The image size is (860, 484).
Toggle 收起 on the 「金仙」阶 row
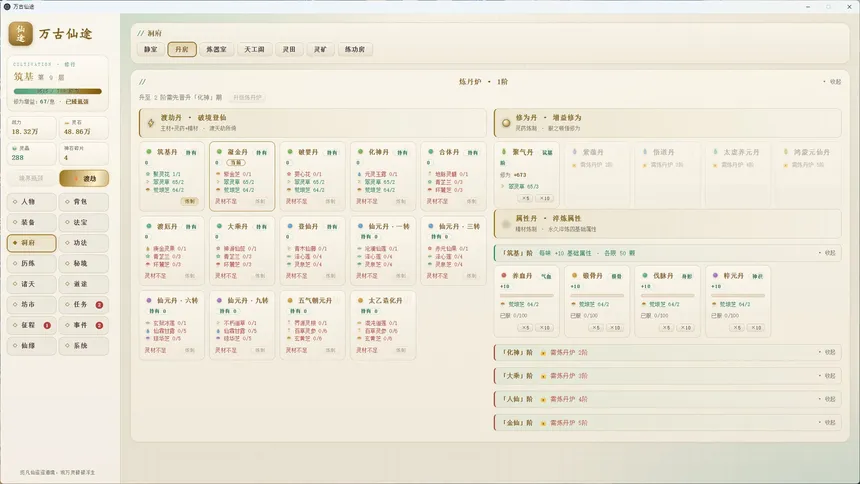tap(827, 423)
